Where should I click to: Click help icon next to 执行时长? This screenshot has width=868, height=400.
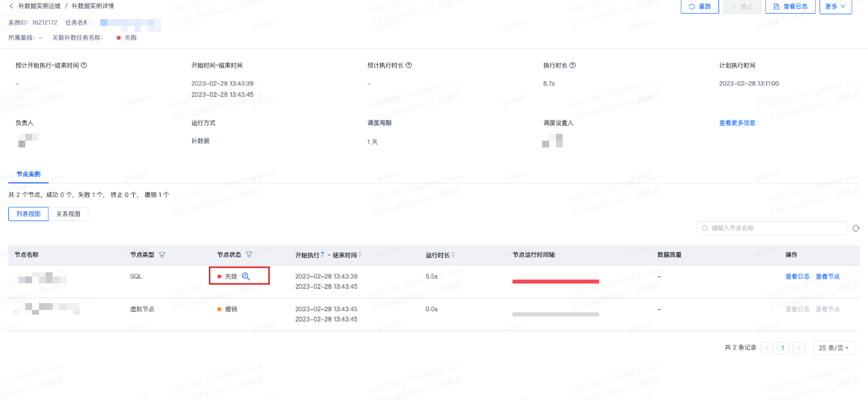[572, 66]
